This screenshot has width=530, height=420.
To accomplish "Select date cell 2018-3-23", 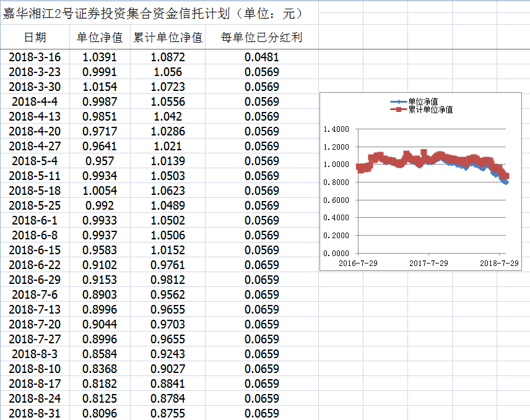I will (x=35, y=72).
